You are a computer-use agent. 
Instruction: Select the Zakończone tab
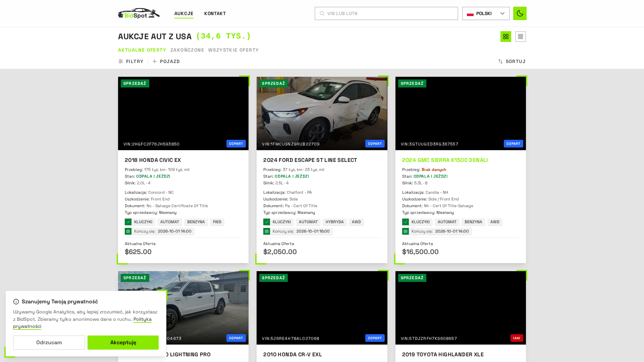pos(187,50)
